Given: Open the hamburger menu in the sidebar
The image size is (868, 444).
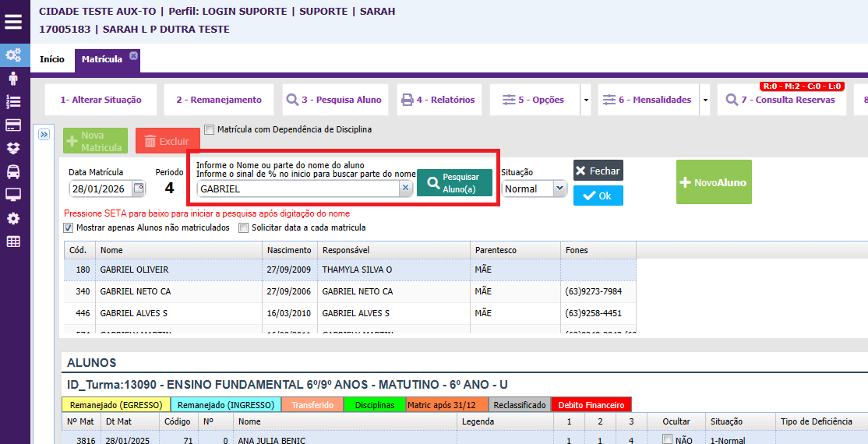Looking at the screenshot, I should pyautogui.click(x=13, y=21).
